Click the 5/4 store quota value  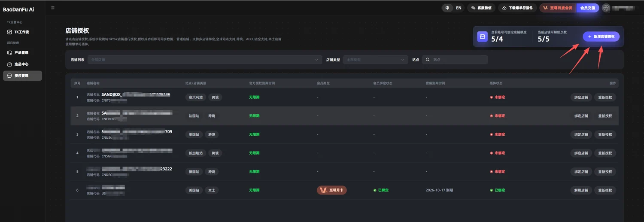(x=497, y=39)
